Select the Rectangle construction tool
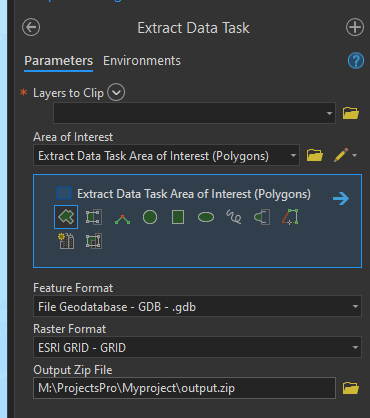This screenshot has height=418, width=370. 178,217
